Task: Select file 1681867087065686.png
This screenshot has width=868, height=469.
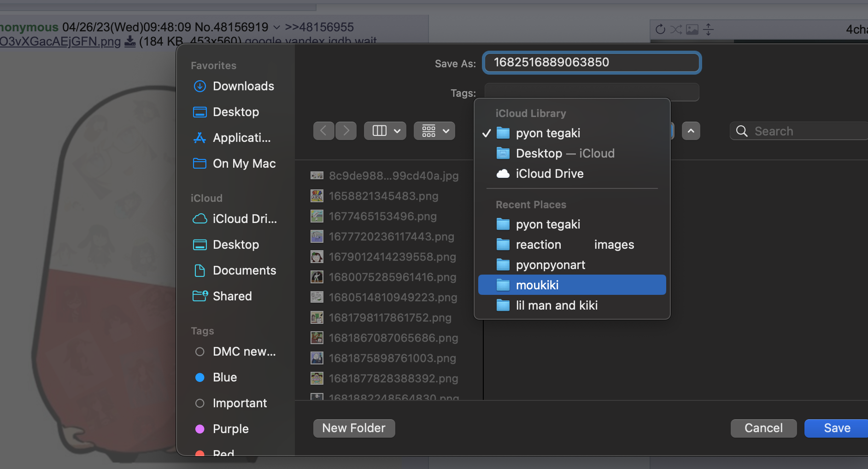Action: [x=384, y=338]
